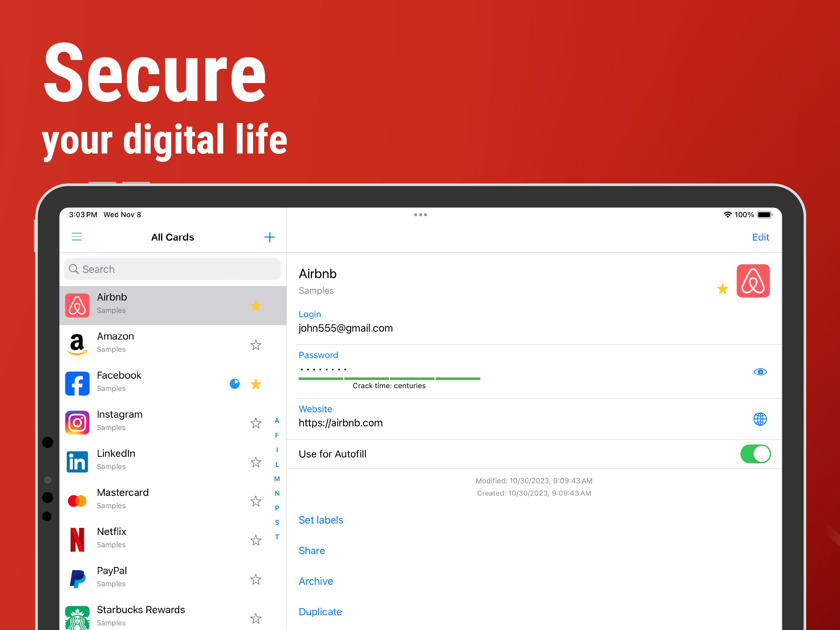Click the All Cards title
The height and width of the screenshot is (630, 840).
coord(172,237)
